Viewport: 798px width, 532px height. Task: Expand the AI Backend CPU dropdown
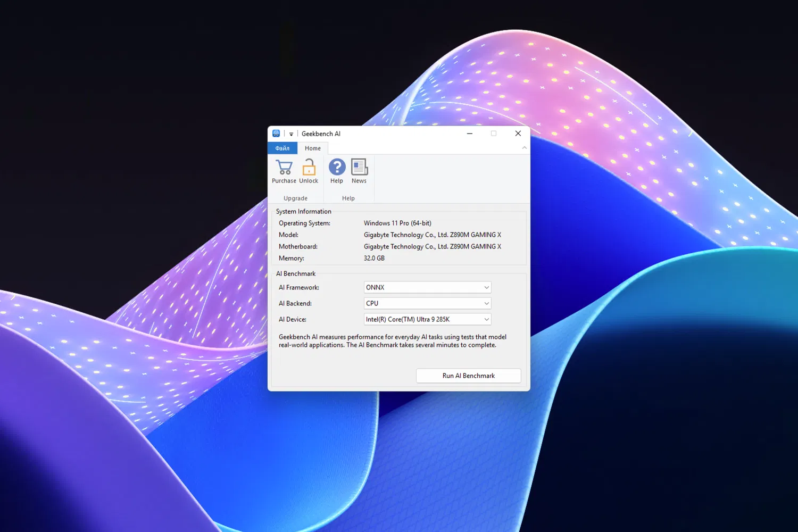427,303
